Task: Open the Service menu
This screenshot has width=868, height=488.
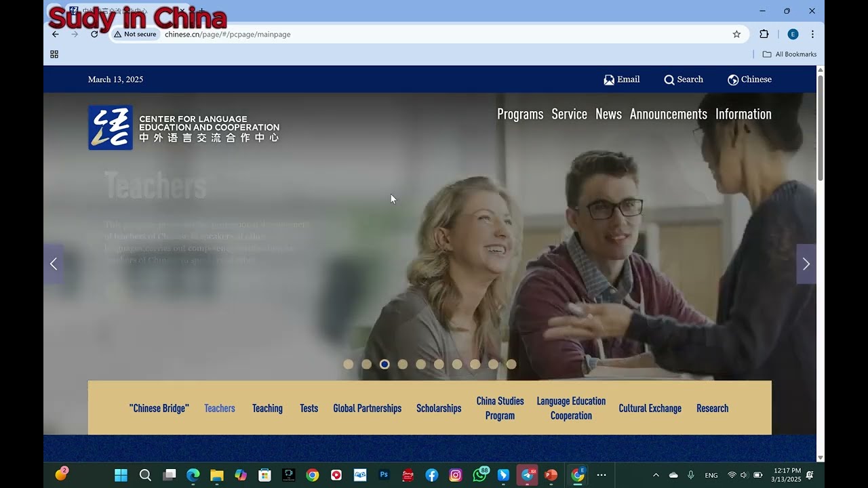Action: (569, 114)
